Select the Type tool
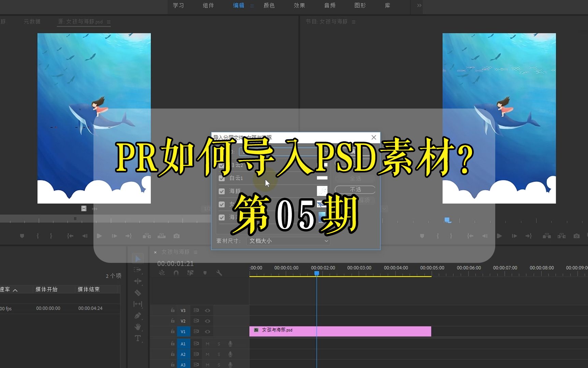588x368 pixels. coord(137,338)
